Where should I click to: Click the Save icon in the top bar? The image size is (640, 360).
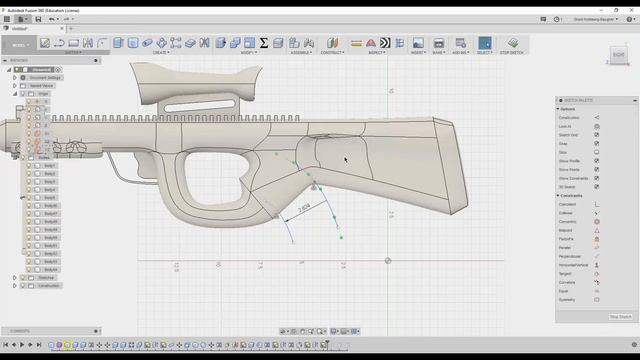point(38,19)
